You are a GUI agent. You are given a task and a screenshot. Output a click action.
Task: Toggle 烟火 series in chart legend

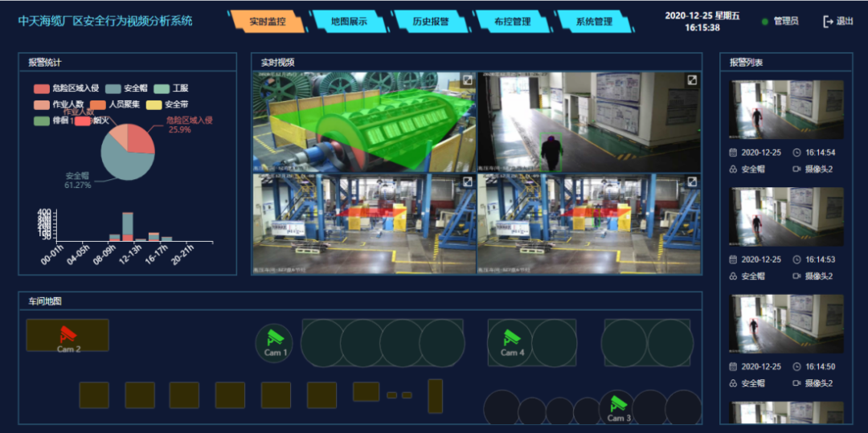coord(92,121)
